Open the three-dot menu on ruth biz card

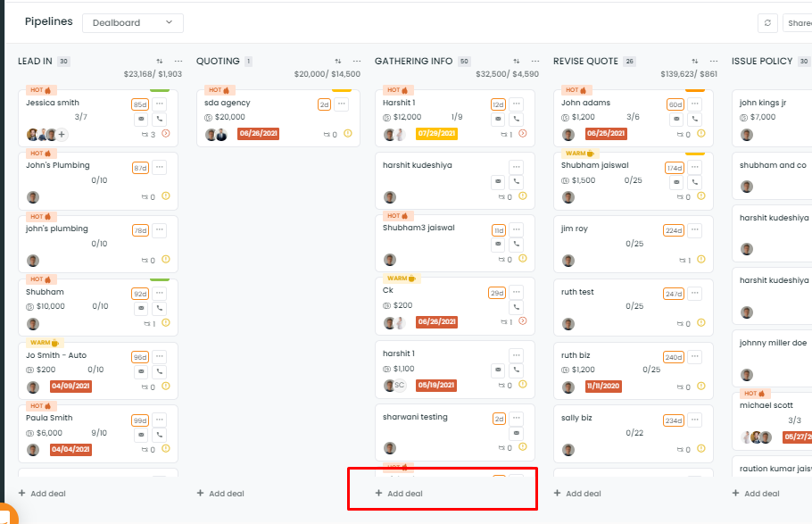click(x=695, y=356)
